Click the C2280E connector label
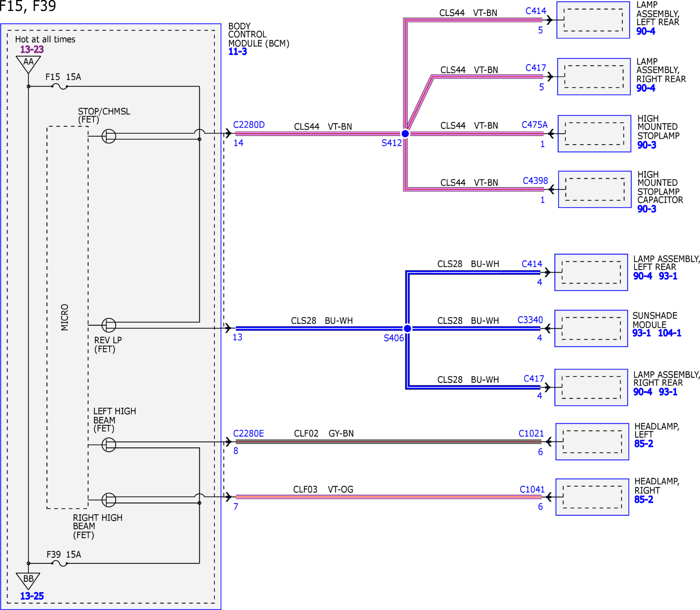Image resolution: width=700 pixels, height=610 pixels. 248,433
